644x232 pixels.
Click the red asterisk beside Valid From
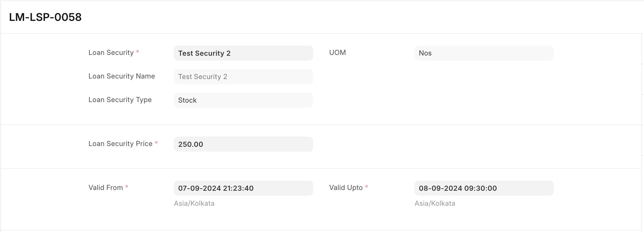[127, 187]
